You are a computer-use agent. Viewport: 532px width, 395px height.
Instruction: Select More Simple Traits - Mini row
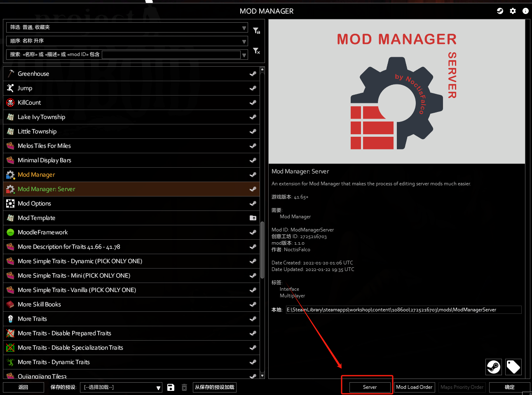pos(131,276)
